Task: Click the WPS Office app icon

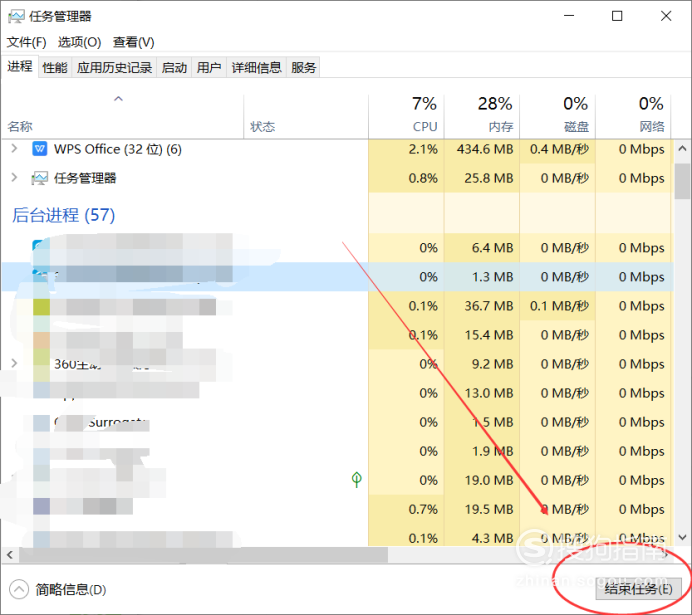Action: [x=40, y=149]
